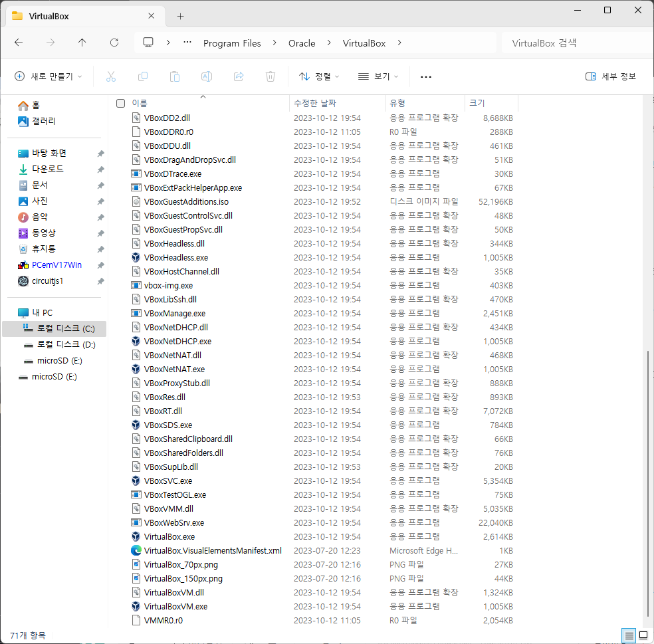This screenshot has width=654, height=644.
Task: Switch to details list view icon
Action: (629, 635)
